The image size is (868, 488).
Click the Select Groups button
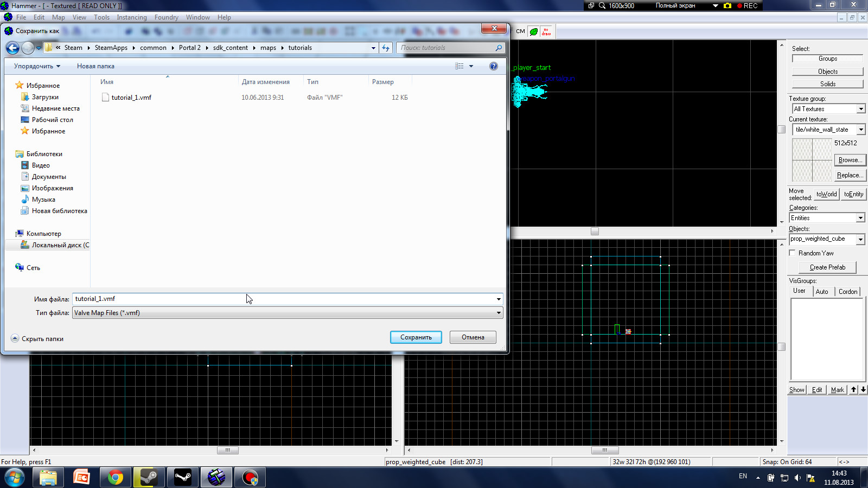[x=827, y=59]
